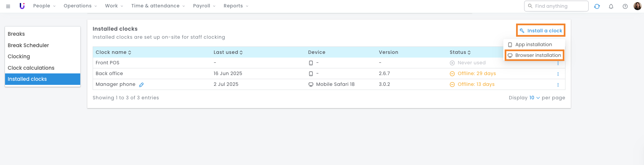Expand the Time & attendance menu

158,6
